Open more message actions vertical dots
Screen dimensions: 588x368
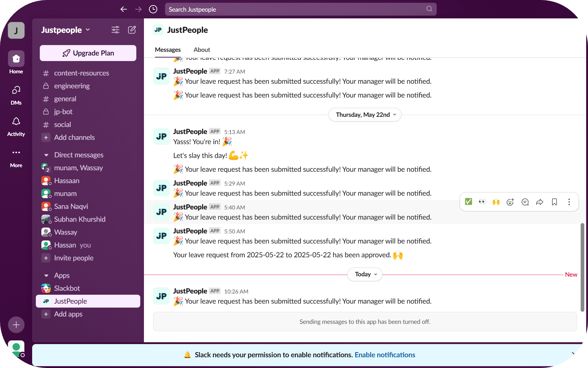569,202
